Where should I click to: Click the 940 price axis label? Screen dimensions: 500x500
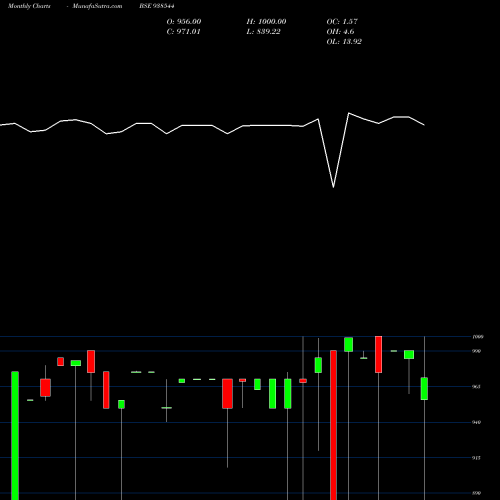[x=477, y=422]
